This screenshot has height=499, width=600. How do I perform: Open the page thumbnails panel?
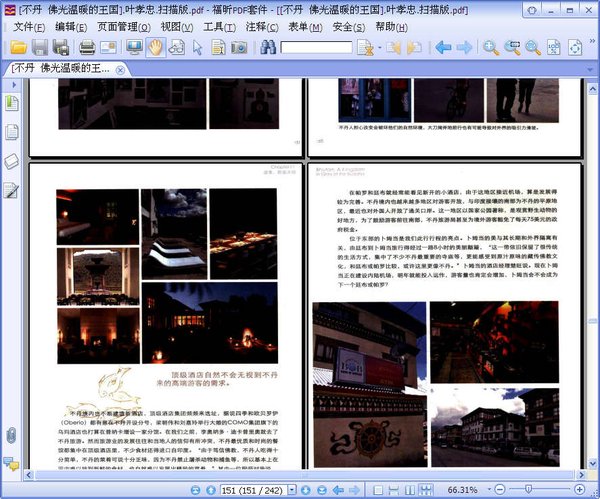11,132
